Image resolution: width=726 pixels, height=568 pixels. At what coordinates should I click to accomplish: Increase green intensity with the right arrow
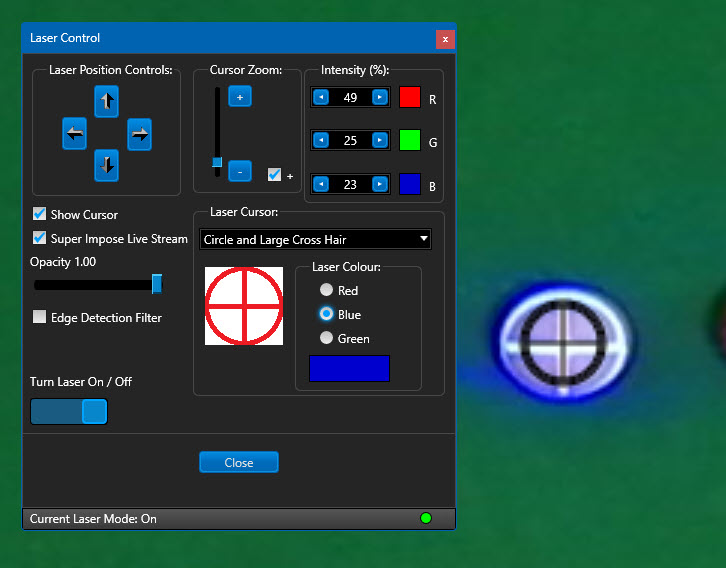pos(380,140)
